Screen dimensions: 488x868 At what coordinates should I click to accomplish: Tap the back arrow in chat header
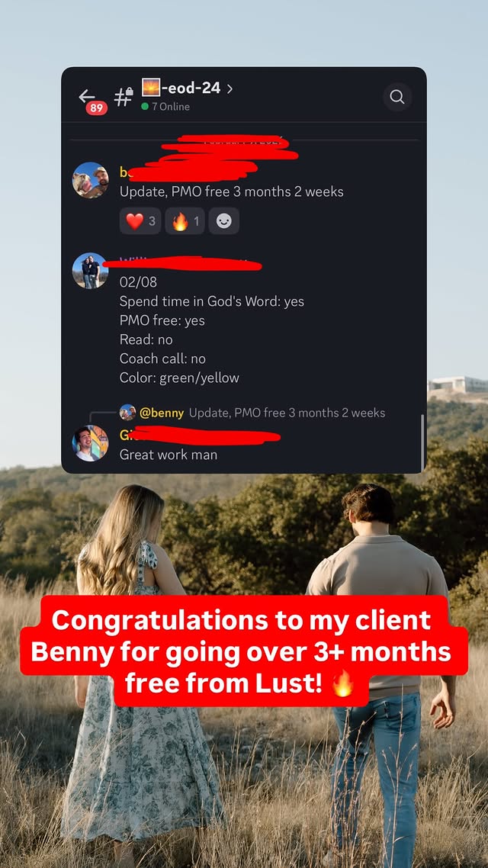click(x=86, y=96)
